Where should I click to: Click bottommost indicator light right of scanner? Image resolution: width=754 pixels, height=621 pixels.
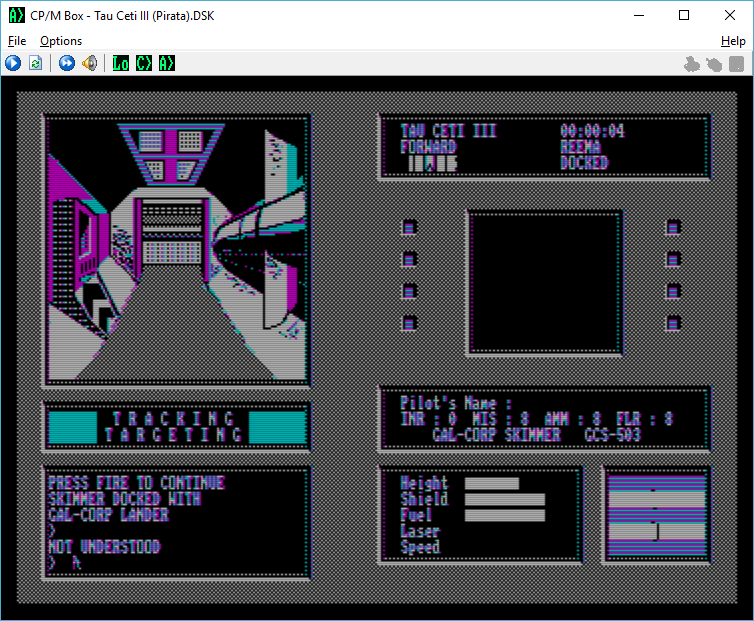pyautogui.click(x=673, y=323)
